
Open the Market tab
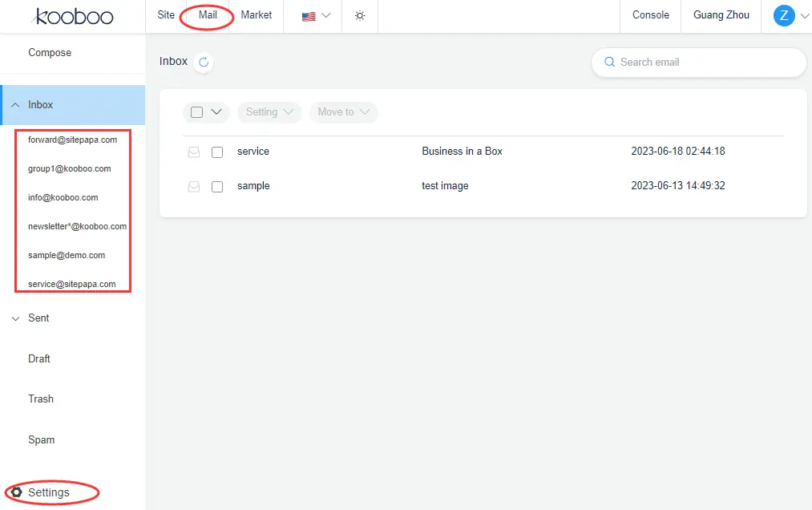[x=257, y=15]
